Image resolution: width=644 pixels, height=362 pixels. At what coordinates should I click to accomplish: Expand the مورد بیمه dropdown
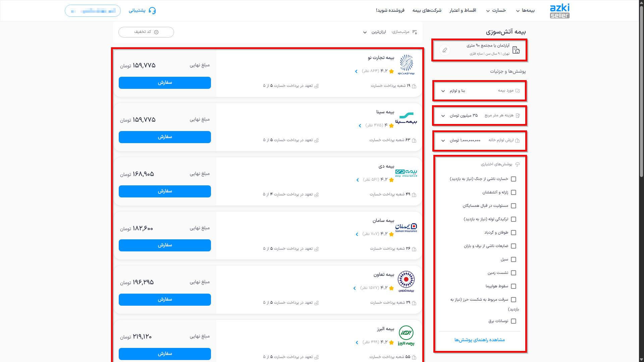480,91
